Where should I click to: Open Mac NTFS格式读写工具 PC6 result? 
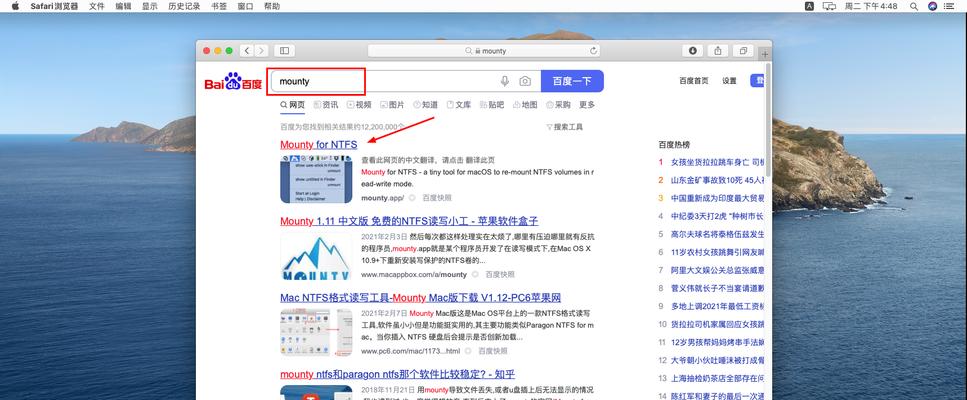(x=421, y=298)
